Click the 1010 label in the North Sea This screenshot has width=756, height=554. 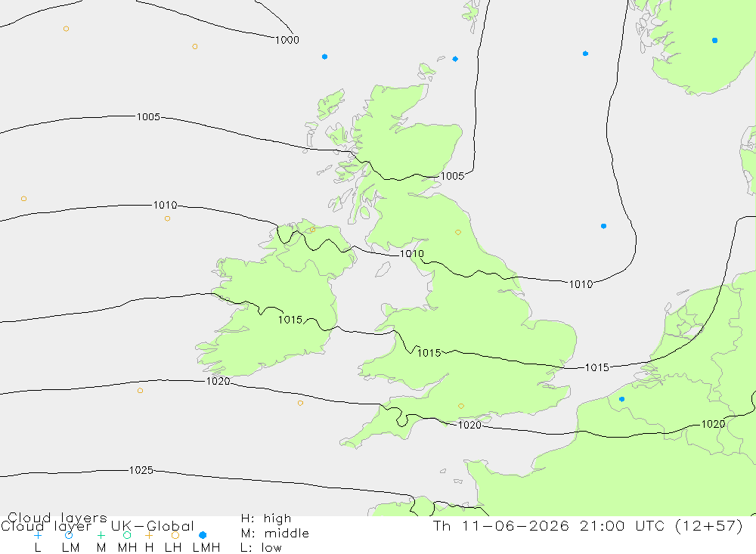point(581,284)
